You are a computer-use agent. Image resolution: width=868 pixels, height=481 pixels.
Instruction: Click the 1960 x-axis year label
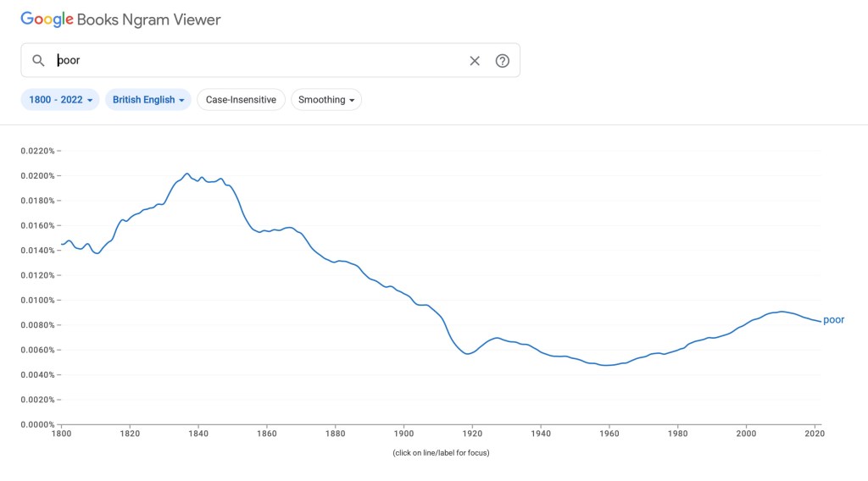[609, 434]
